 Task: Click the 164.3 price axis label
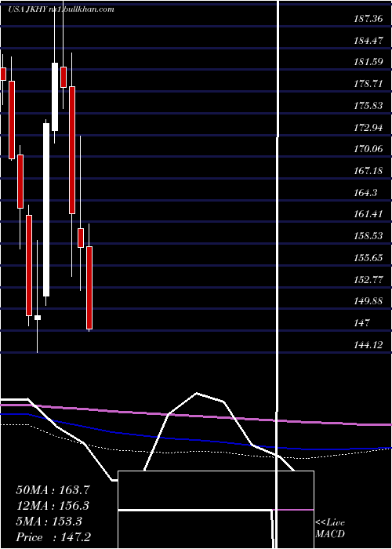[365, 193]
